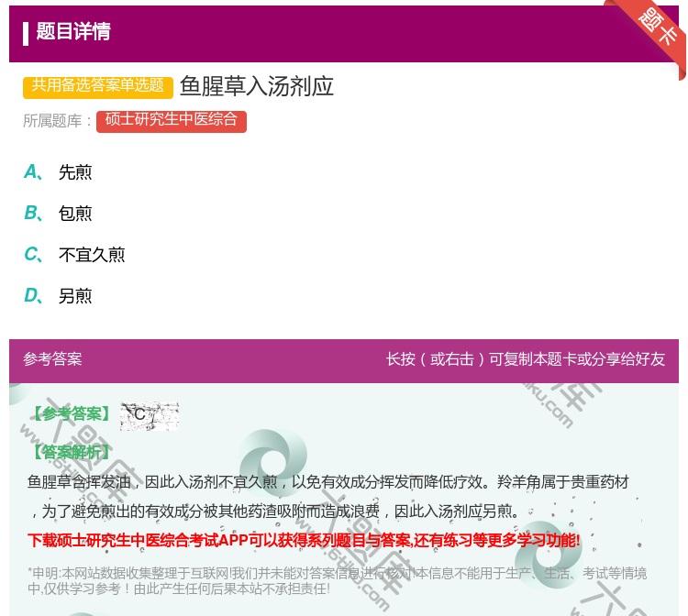
Task: Click the question text 鱼腥草入汤剂应
Action: [x=256, y=86]
